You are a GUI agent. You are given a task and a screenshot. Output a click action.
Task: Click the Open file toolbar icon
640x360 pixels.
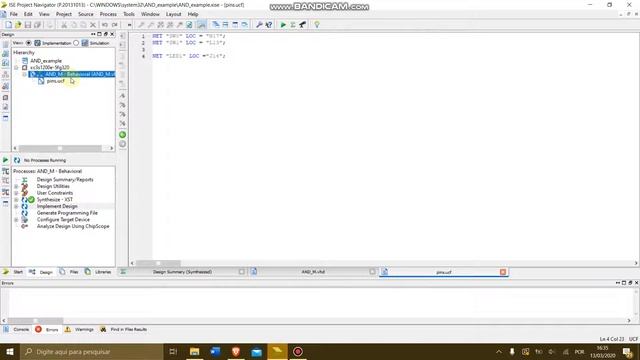pos(18,25)
